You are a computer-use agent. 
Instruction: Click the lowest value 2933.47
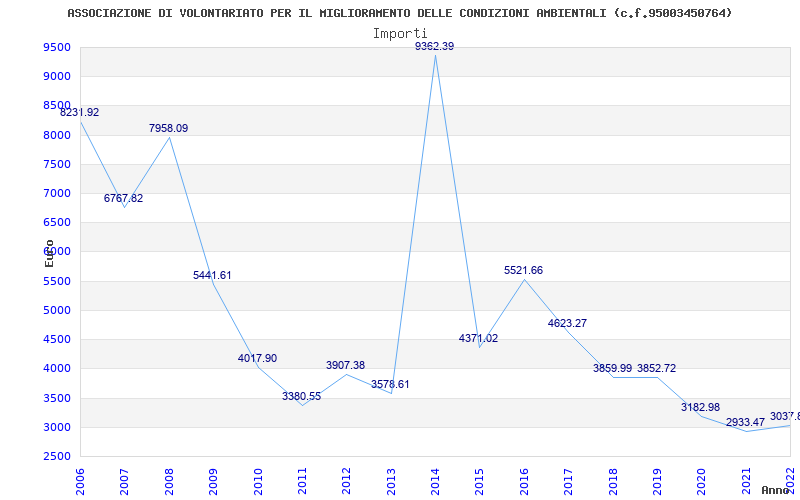[745, 422]
